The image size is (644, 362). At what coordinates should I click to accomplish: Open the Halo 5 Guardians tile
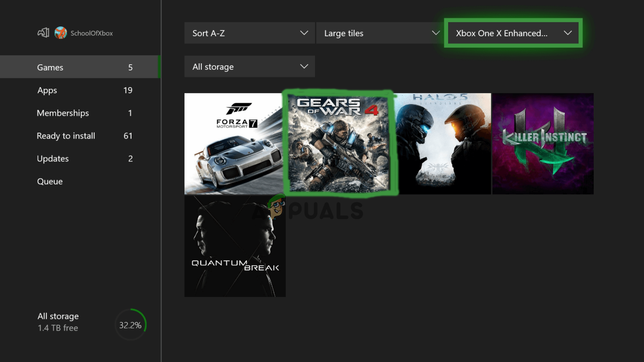click(x=443, y=143)
